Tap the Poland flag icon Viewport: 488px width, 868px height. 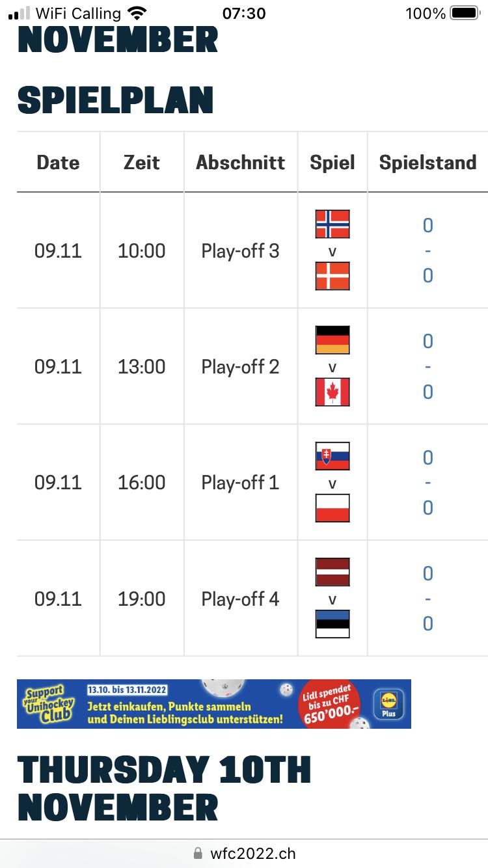(332, 508)
